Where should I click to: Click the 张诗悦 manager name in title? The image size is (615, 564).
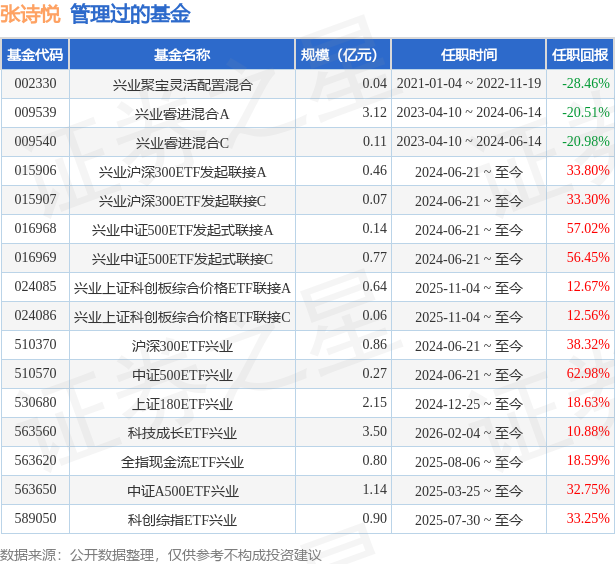(30, 15)
